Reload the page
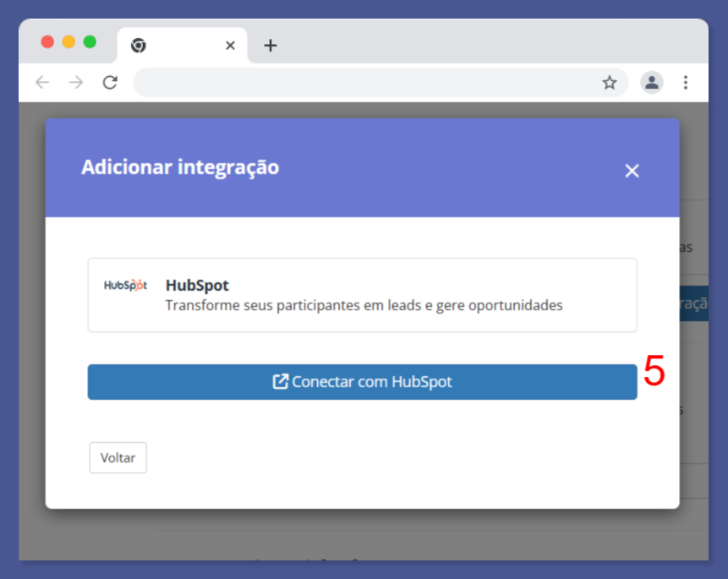Image resolution: width=728 pixels, height=579 pixels. tap(110, 83)
